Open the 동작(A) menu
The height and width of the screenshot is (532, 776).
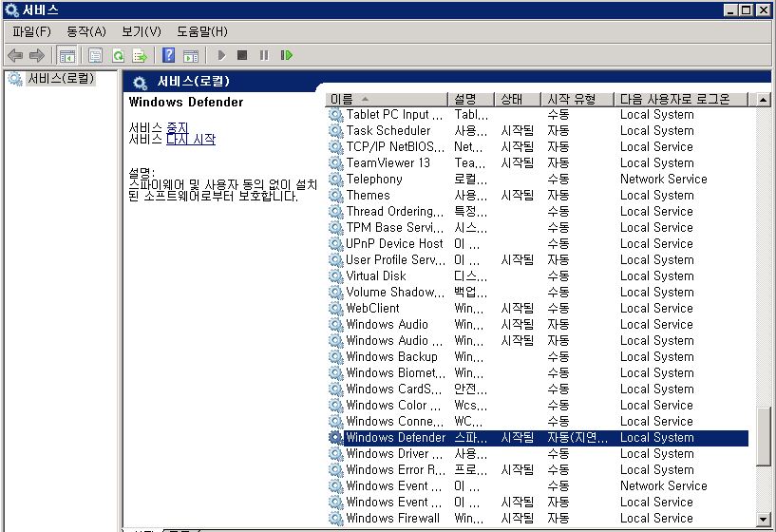[x=86, y=31]
